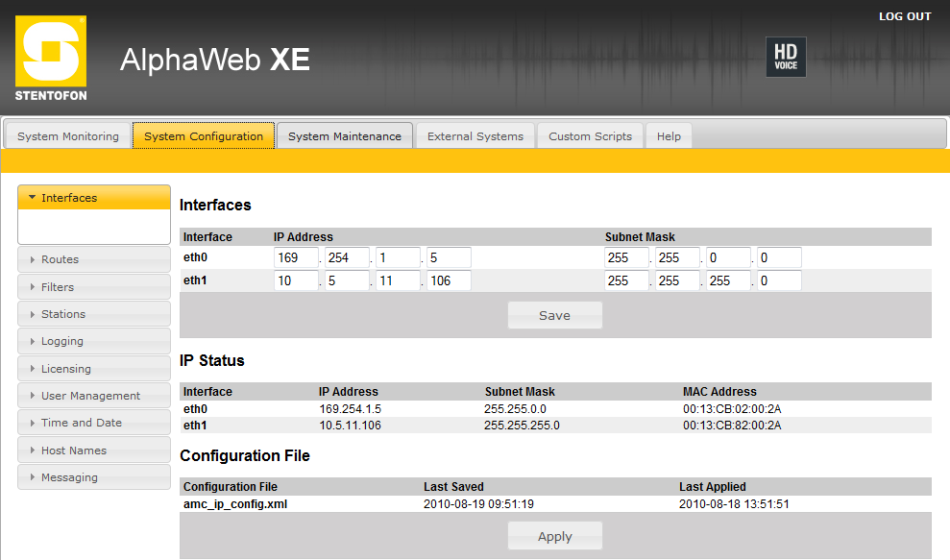Expand the Filters section

tap(93, 287)
